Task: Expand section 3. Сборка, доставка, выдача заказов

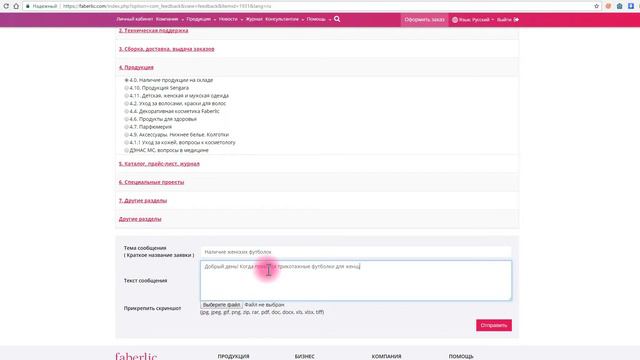Action: click(x=167, y=49)
